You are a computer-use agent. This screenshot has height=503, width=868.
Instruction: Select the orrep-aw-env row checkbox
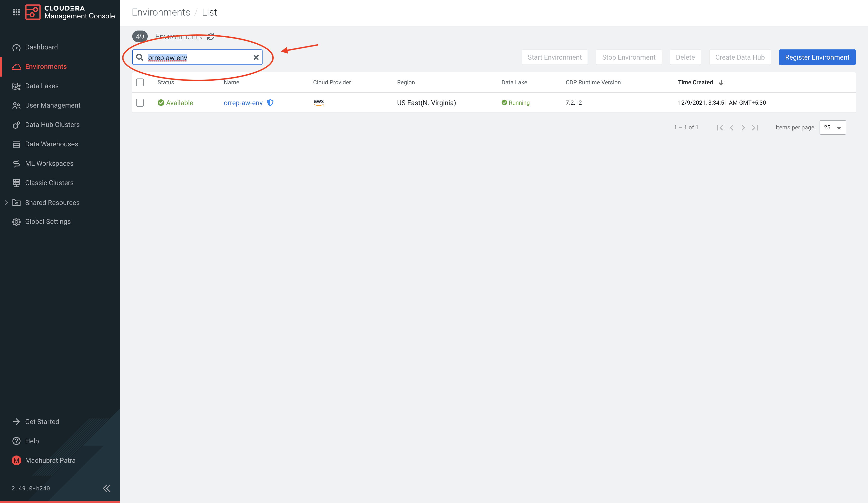point(140,103)
